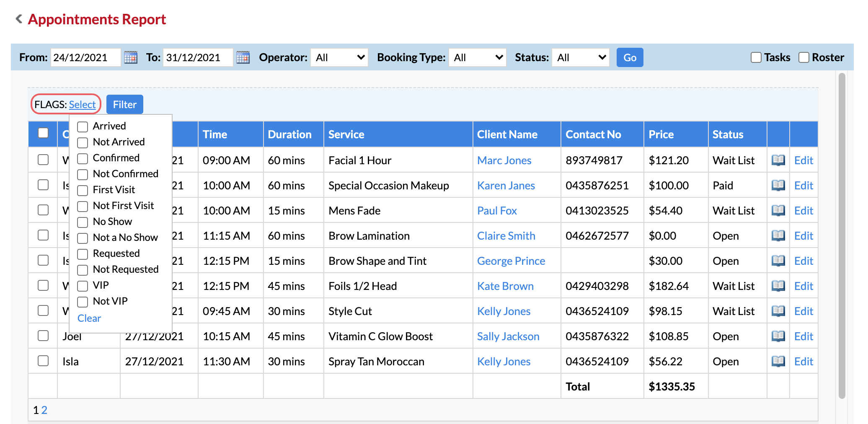
Task: Select the Vitamin C Glow Boost row checkbox
Action: 43,336
